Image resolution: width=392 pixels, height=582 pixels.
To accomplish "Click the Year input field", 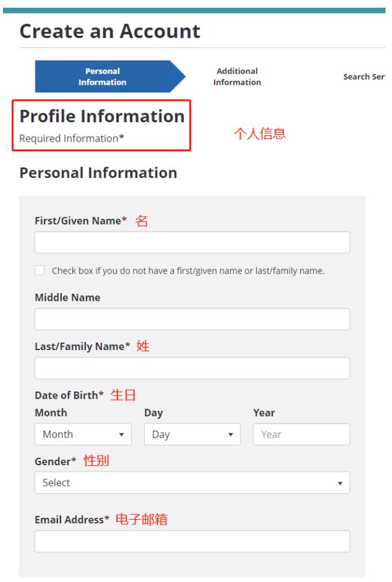I will (301, 434).
